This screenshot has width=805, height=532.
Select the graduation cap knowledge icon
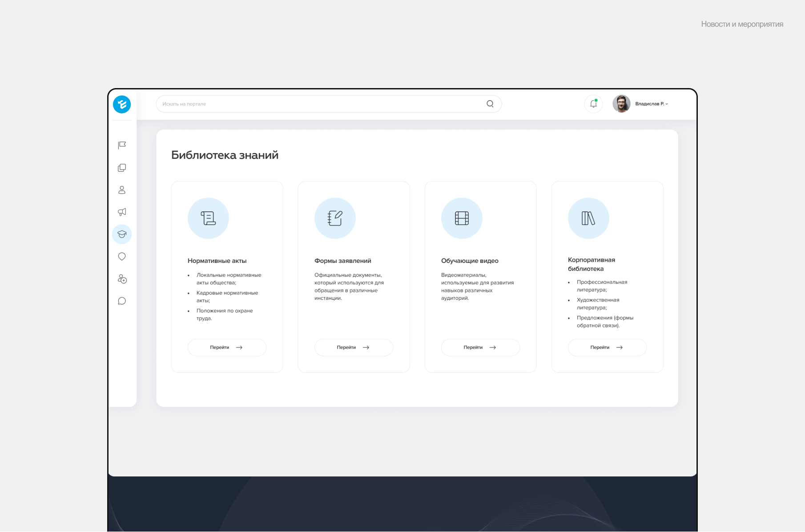coord(122,234)
